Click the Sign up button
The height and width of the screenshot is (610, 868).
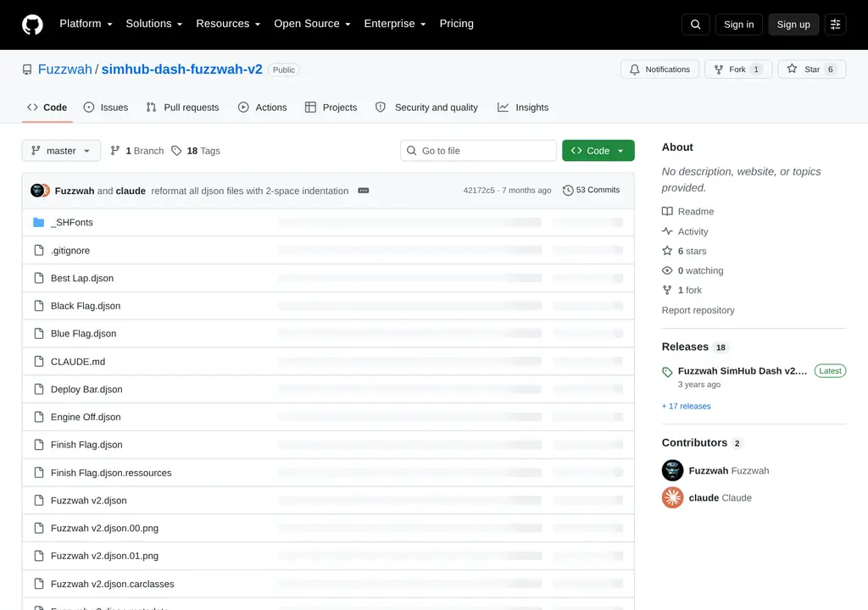[x=793, y=25]
